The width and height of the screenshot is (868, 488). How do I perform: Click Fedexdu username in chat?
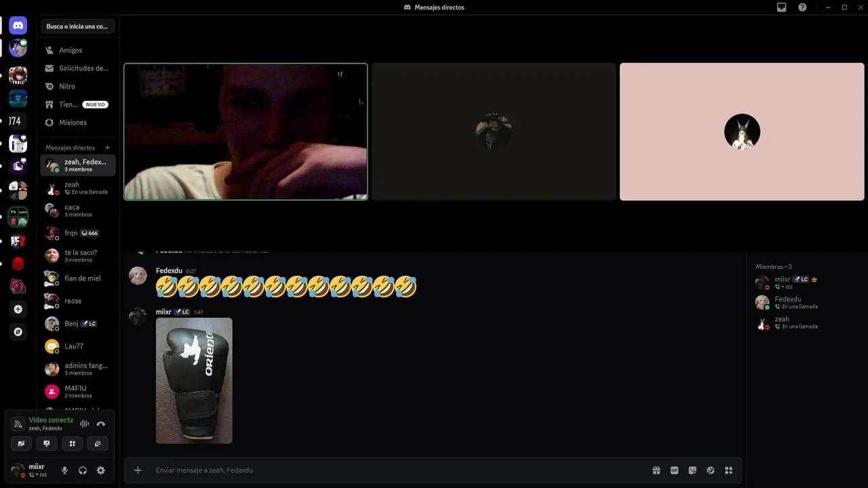pos(169,271)
